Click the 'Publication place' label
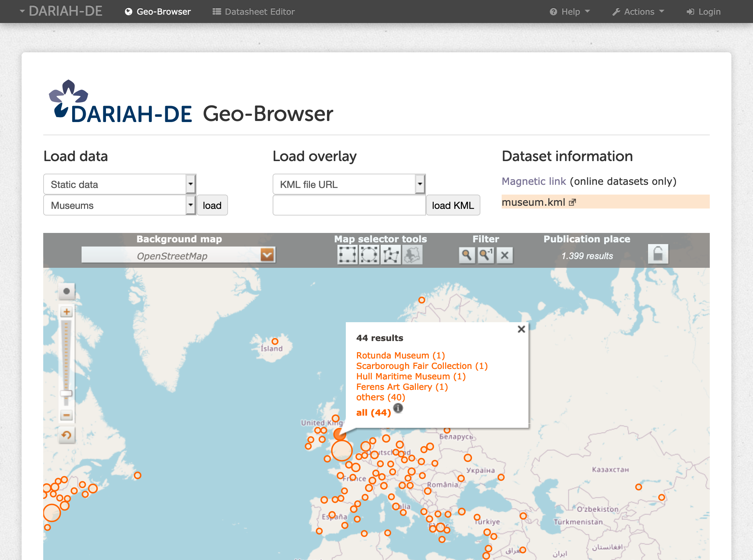Image resolution: width=753 pixels, height=560 pixels. click(x=587, y=239)
